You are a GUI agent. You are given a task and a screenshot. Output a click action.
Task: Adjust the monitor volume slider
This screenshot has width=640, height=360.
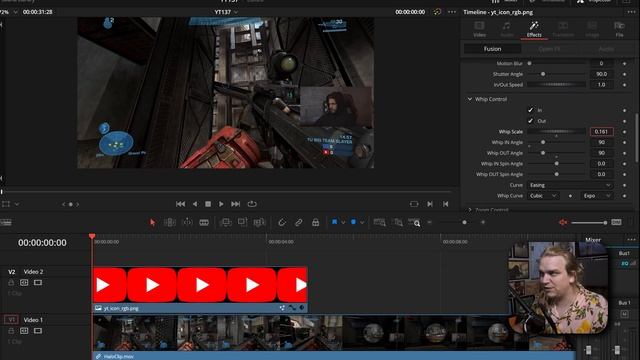pos(589,222)
